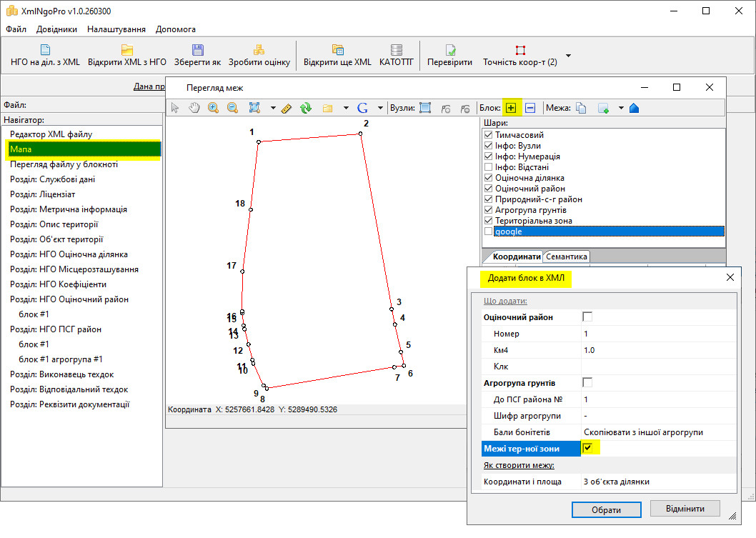Open the dropdown arrow next to Google icon
This screenshot has width=756, height=538.
tap(379, 108)
